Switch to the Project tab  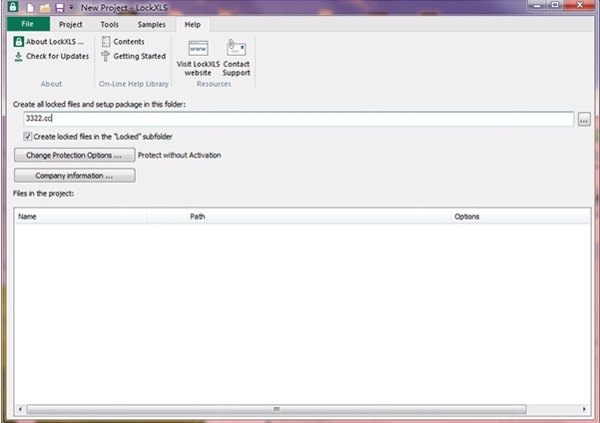pos(70,24)
